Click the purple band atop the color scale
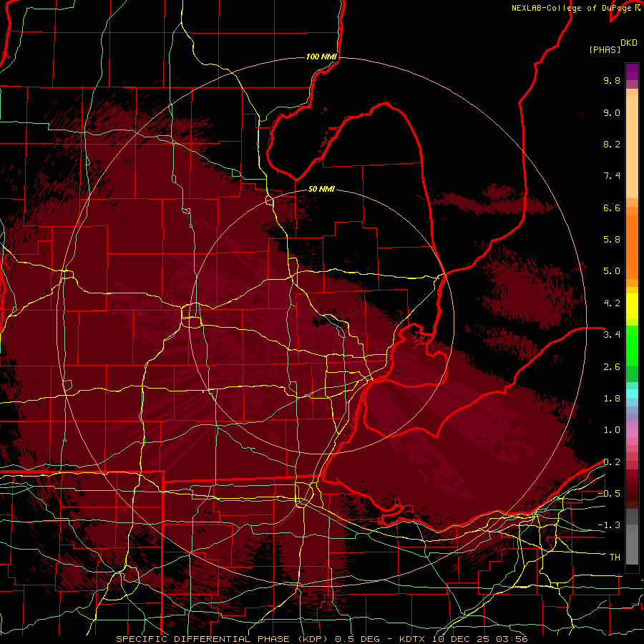The height and width of the screenshot is (644, 644). click(x=632, y=72)
